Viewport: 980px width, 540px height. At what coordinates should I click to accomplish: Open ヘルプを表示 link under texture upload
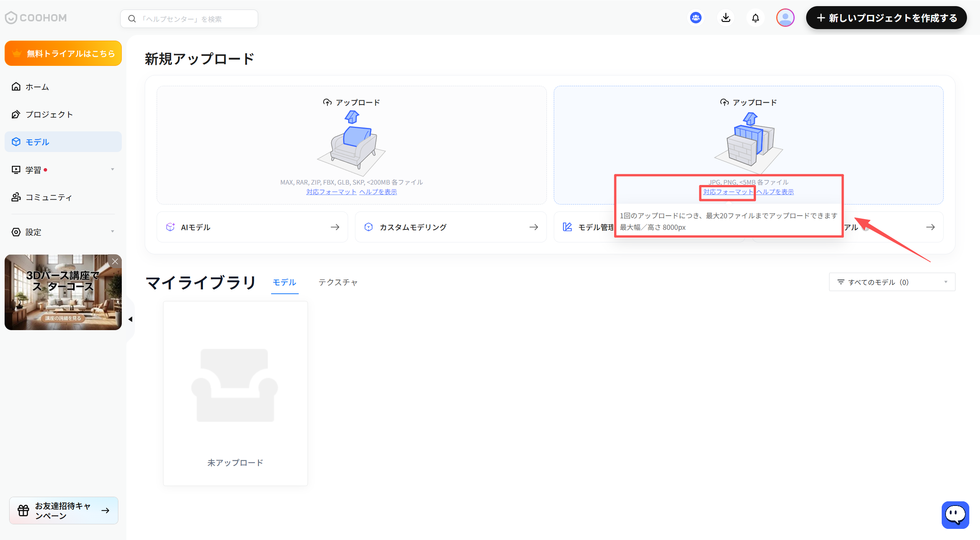click(x=775, y=192)
